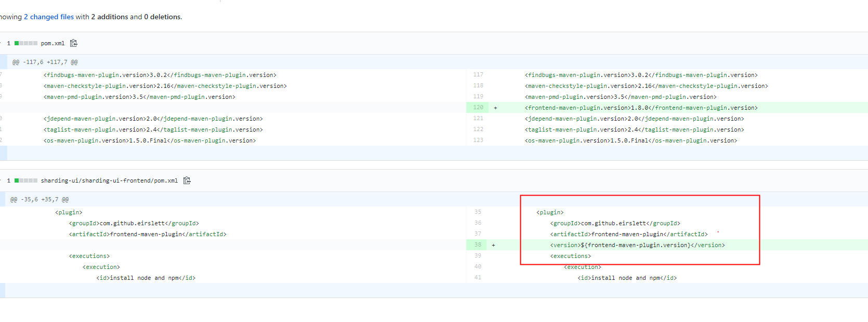This screenshot has height=322, width=868.
Task: Open sharding-ui/sharding-ui-frontend/pom.xml file link
Action: coord(109,181)
